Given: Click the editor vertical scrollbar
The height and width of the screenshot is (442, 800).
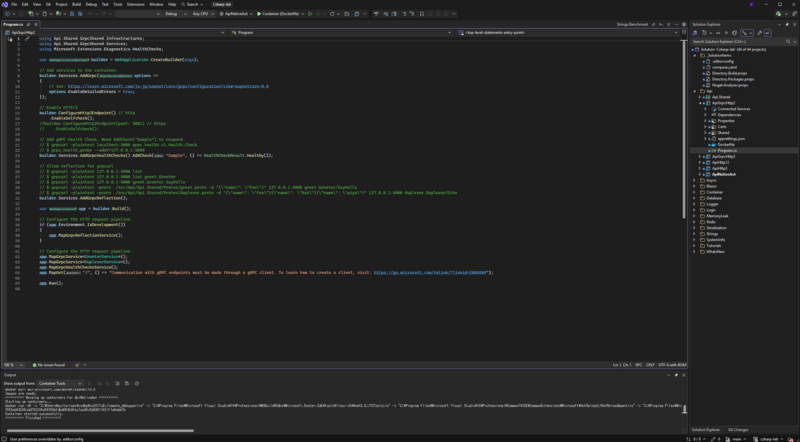Looking at the screenshot, I should tap(684, 129).
